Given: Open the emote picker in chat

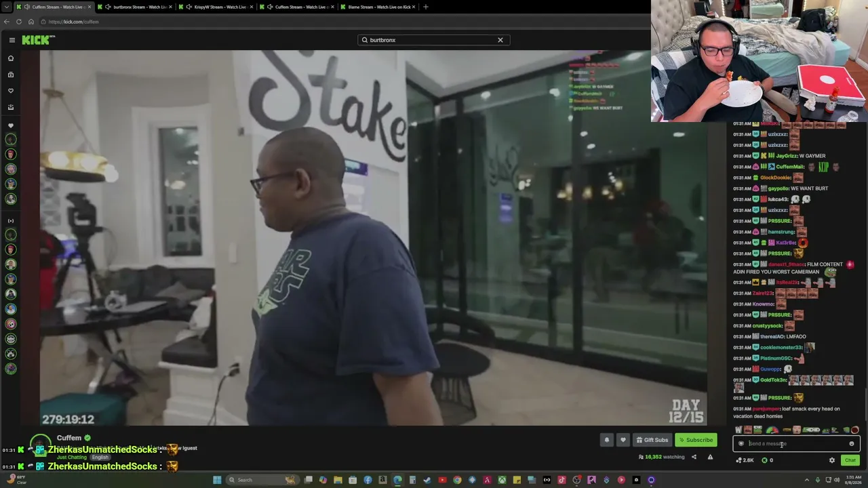Looking at the screenshot, I should [852, 444].
